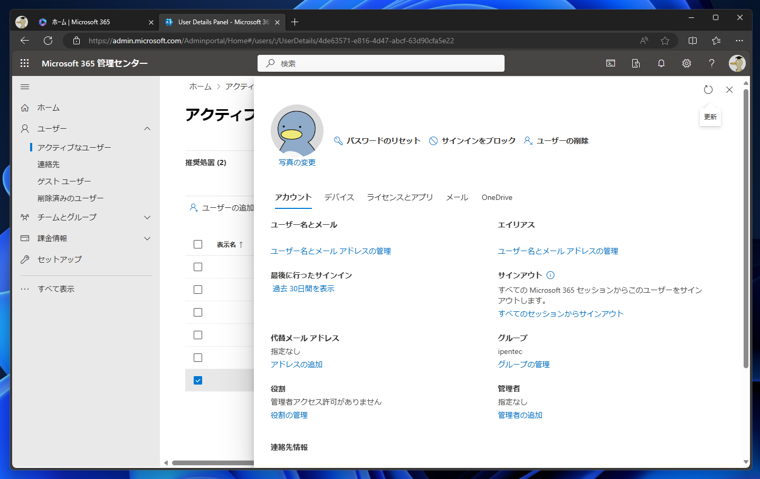Click 役割の管理 link

(289, 415)
